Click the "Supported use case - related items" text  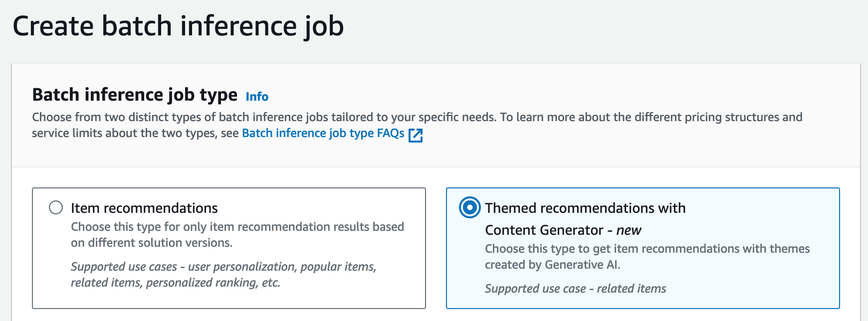coord(575,289)
